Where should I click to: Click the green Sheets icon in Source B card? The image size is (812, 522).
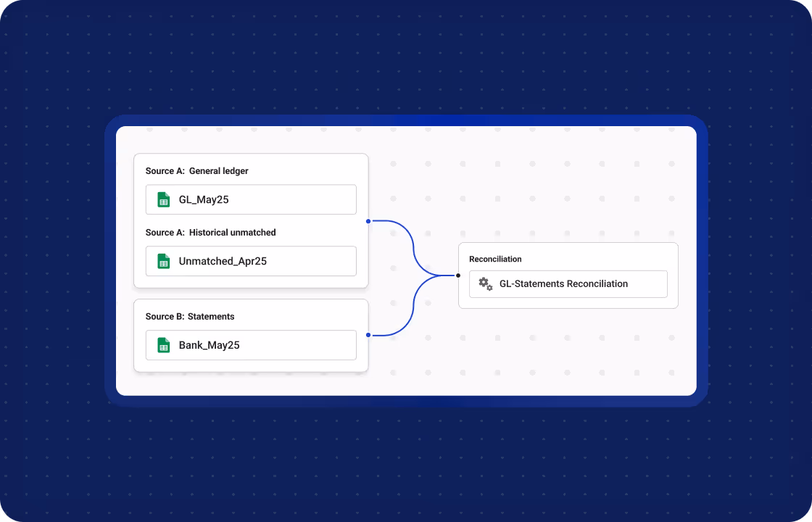coord(165,345)
